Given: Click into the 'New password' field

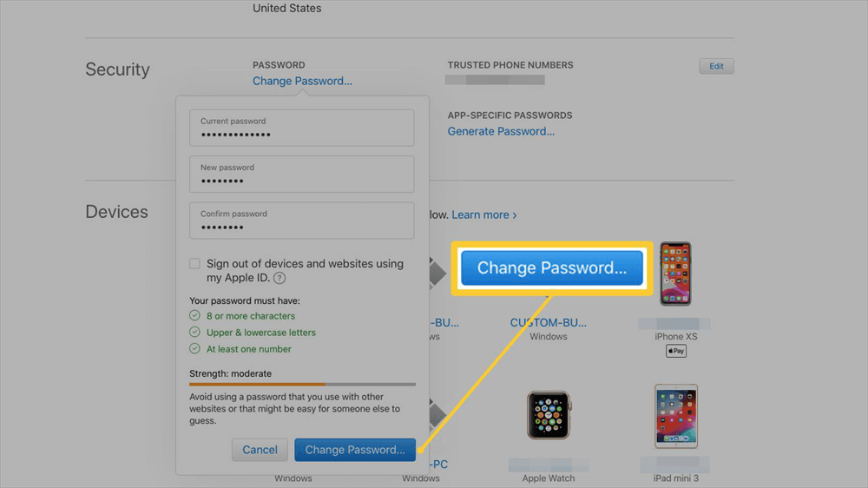Looking at the screenshot, I should pyautogui.click(x=302, y=175).
